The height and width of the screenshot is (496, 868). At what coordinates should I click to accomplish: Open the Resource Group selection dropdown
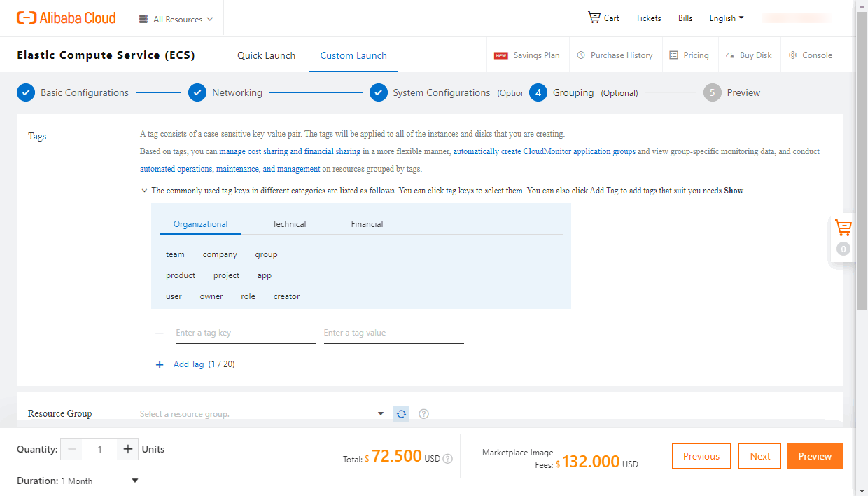(x=262, y=413)
